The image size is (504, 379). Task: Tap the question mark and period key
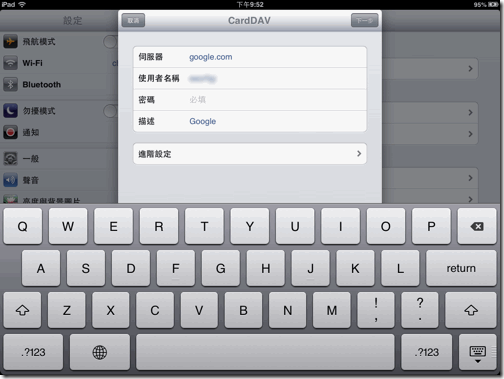coord(420,310)
